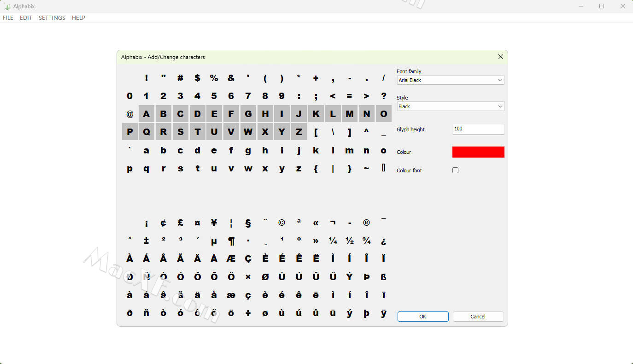The width and height of the screenshot is (633, 364).
Task: Select the lowercase ÿ glyph
Action: (x=383, y=313)
